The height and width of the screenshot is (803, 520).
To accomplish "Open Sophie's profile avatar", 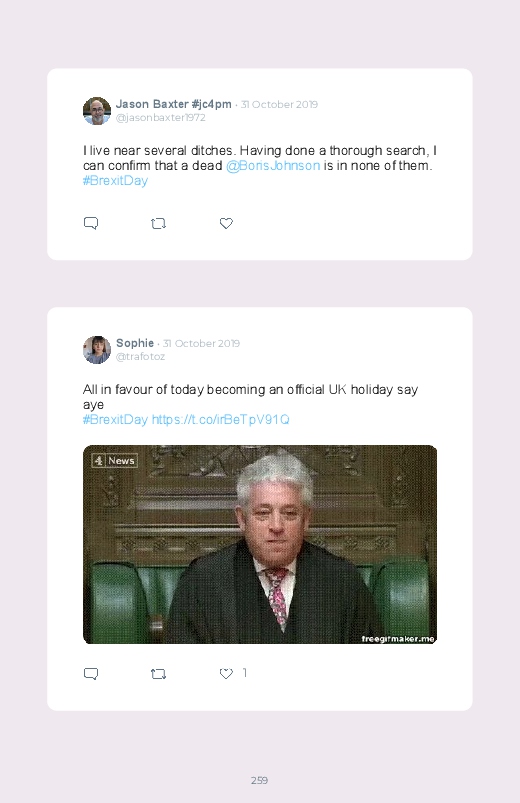I will 97,350.
